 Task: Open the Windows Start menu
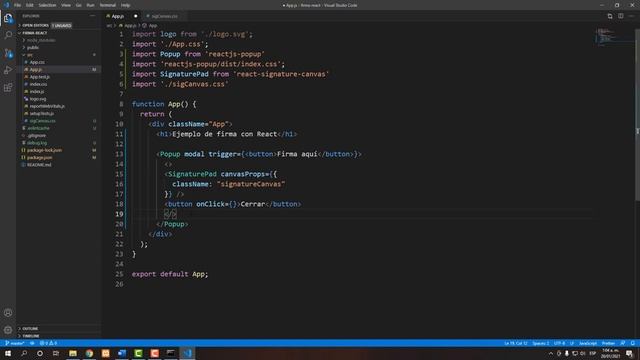[x=8, y=353]
